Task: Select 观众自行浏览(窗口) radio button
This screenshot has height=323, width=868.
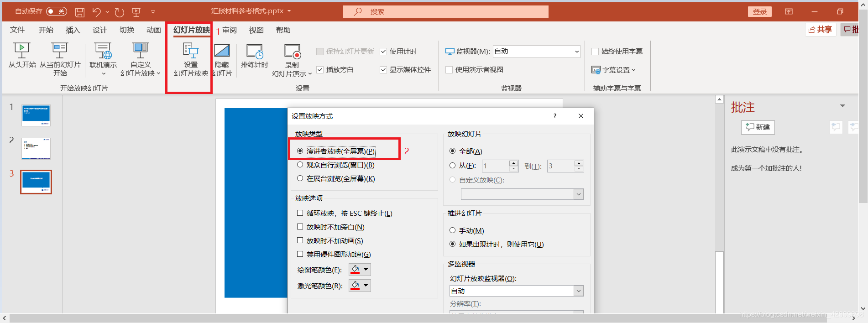Action: tap(300, 165)
